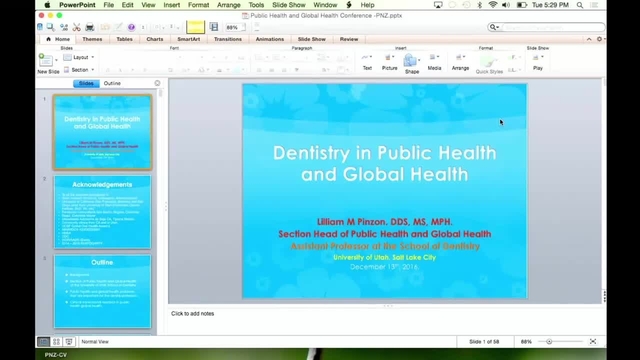
Task: Open the Section dropdown
Action: (79, 70)
